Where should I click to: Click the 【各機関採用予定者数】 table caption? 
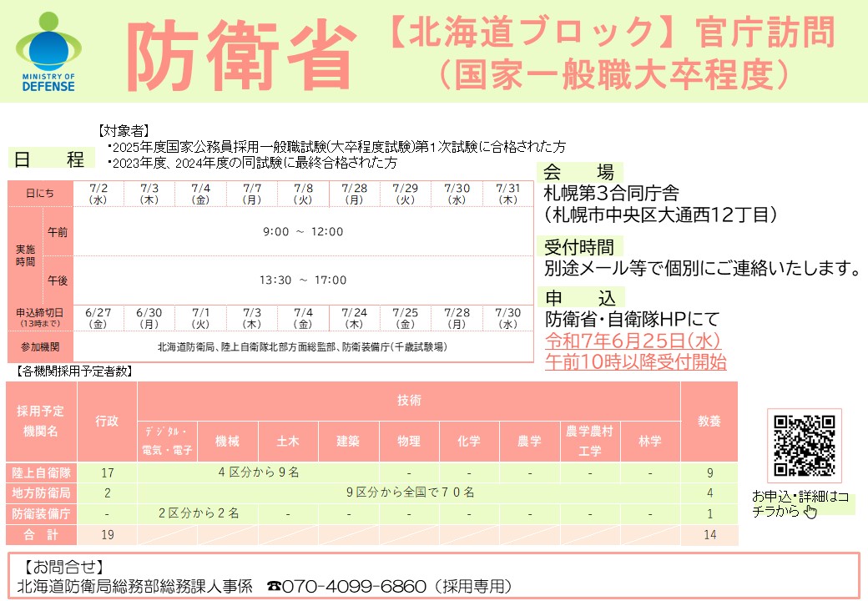coord(73,371)
